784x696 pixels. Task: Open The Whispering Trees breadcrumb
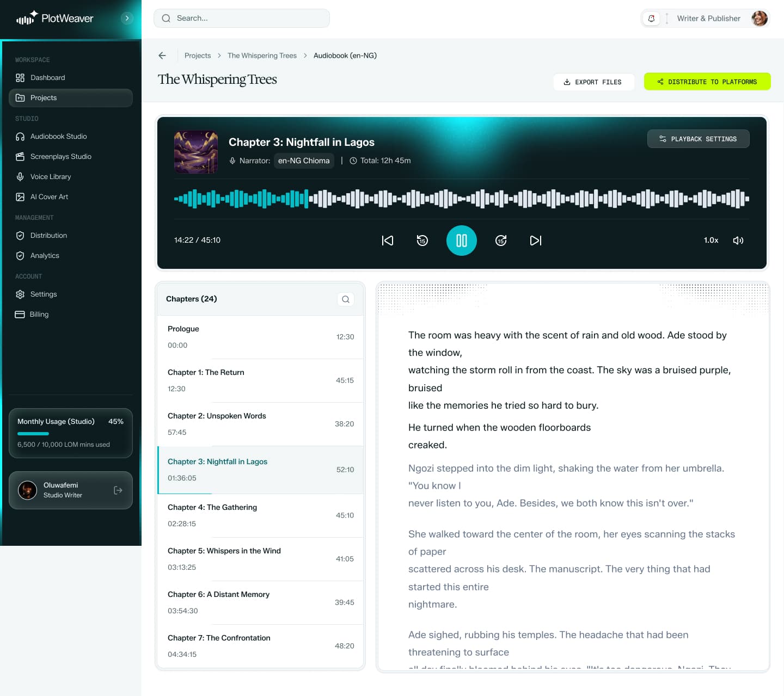pyautogui.click(x=262, y=56)
